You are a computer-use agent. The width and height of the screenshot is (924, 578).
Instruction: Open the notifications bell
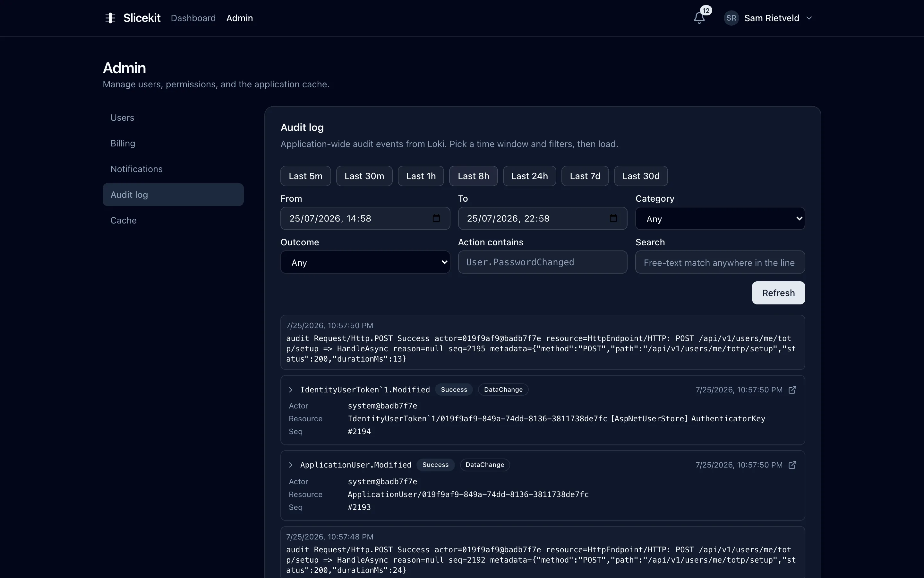coord(699,18)
